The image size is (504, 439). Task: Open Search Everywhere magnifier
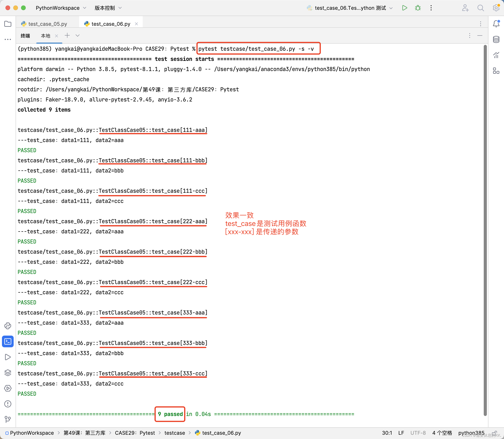click(x=480, y=8)
